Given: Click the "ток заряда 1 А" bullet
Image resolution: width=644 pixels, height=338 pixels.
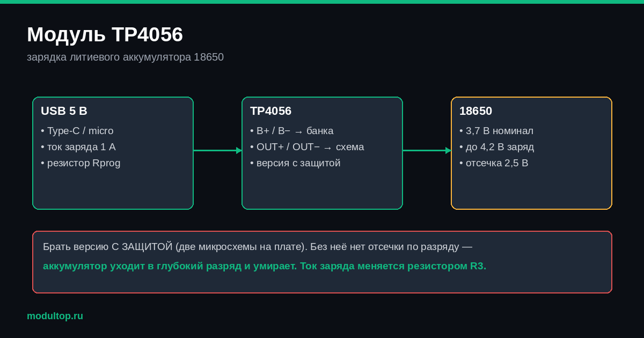Looking at the screenshot, I should 78,147.
